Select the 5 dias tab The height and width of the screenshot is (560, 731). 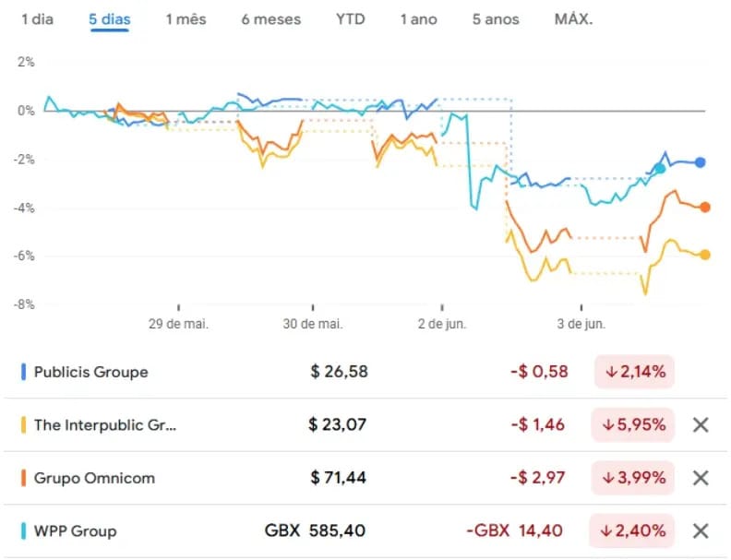[109, 19]
